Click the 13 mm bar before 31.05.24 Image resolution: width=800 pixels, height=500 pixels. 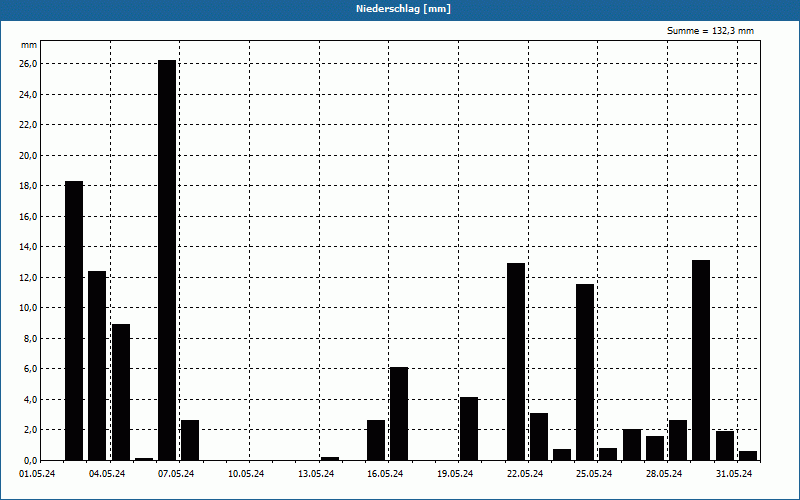tap(701, 360)
